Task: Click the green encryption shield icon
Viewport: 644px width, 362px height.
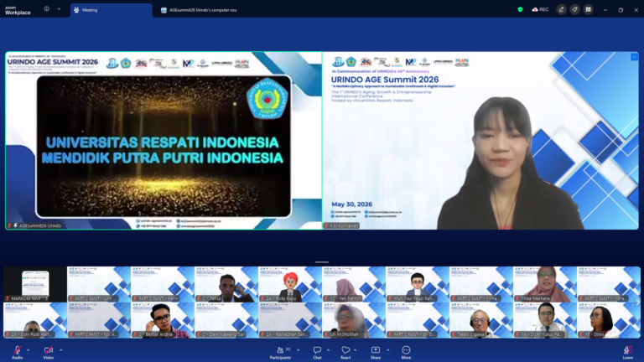Action: click(x=521, y=9)
